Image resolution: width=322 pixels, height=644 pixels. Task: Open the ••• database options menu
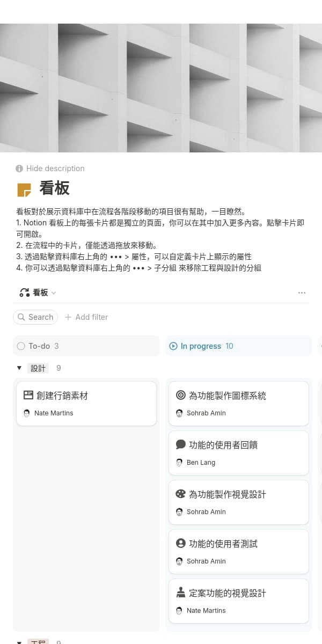click(302, 292)
